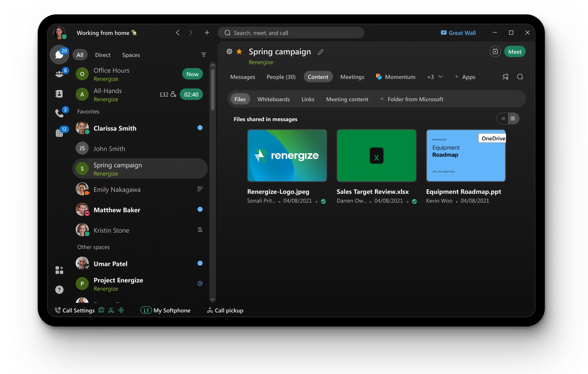Image resolution: width=588 pixels, height=374 pixels.
Task: Go back with the left arrow
Action: click(178, 33)
